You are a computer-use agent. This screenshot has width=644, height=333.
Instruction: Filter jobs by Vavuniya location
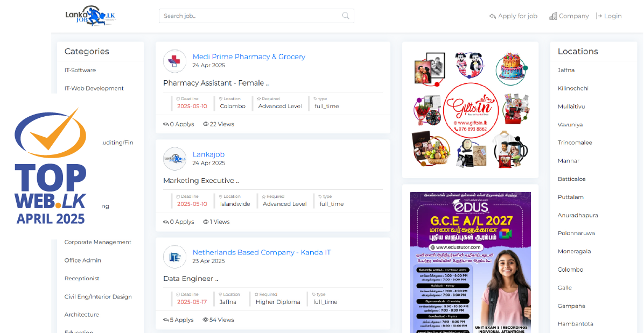pyautogui.click(x=570, y=124)
